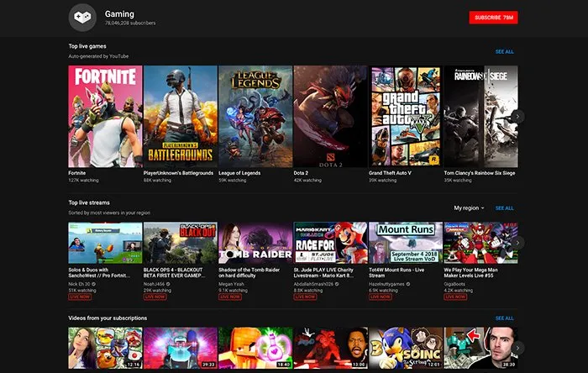See all Top live streams

504,208
